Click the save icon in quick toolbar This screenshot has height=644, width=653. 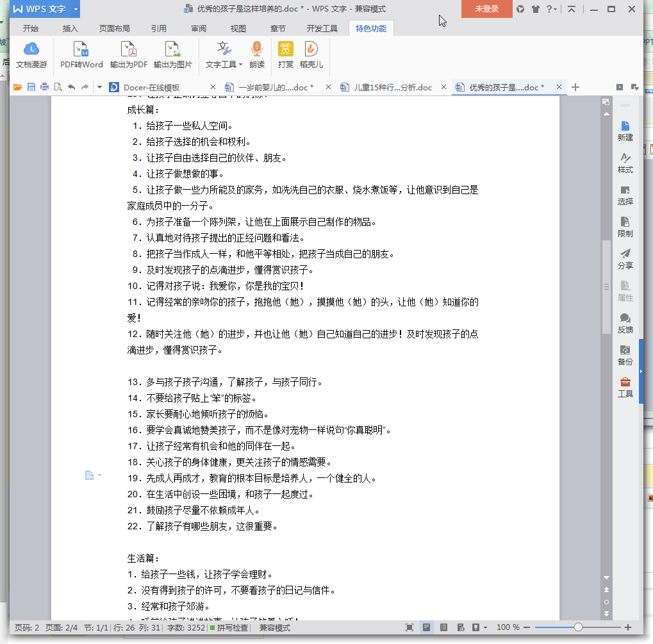click(31, 87)
